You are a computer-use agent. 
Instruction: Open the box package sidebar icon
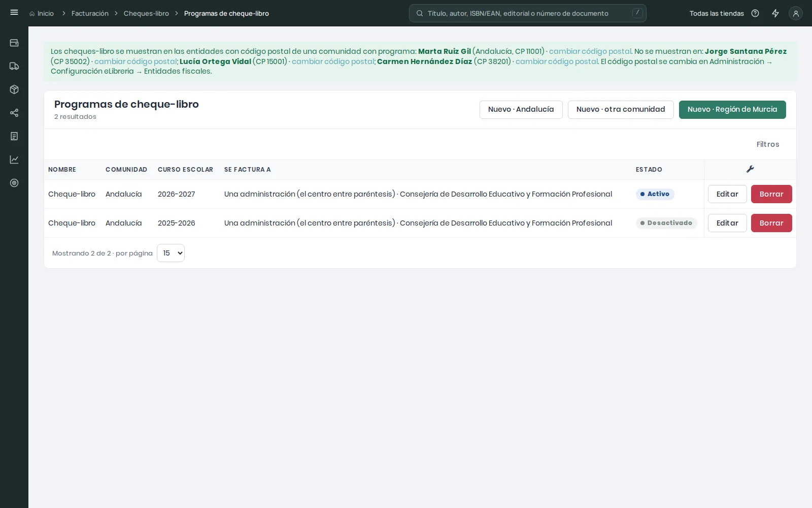pyautogui.click(x=14, y=89)
